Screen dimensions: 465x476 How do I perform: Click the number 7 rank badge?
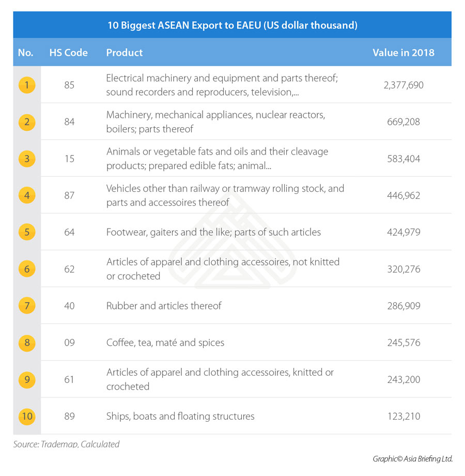[x=27, y=305]
